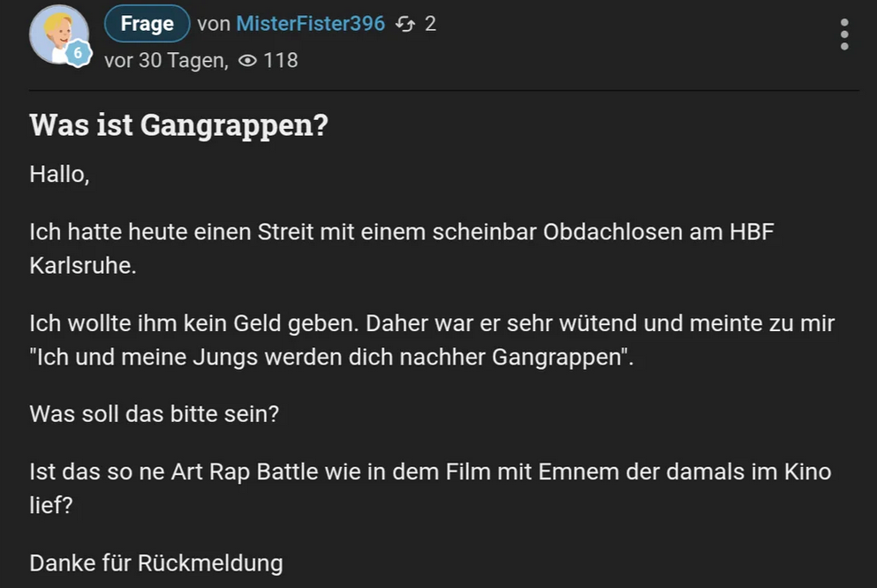877x588 pixels.
Task: Click the question title 'Was ist Gangrappen?'
Action: click(x=178, y=125)
